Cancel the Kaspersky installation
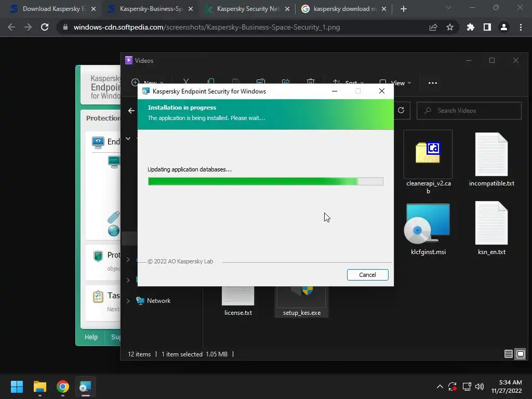The height and width of the screenshot is (399, 532). click(367, 275)
